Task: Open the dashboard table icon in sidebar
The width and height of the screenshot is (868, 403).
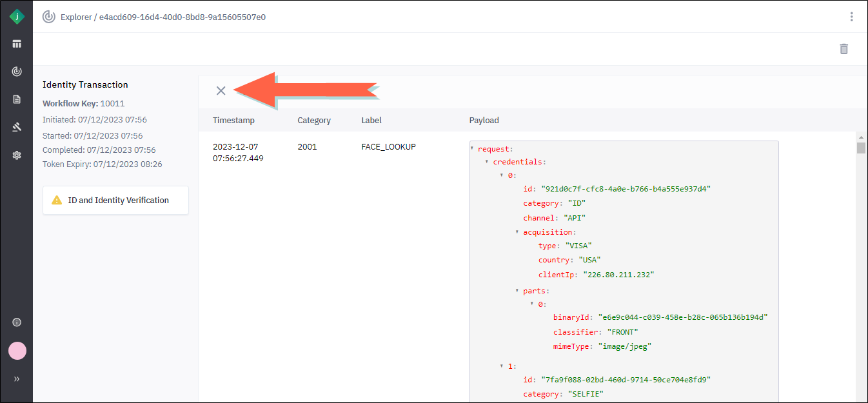Action: tap(17, 44)
